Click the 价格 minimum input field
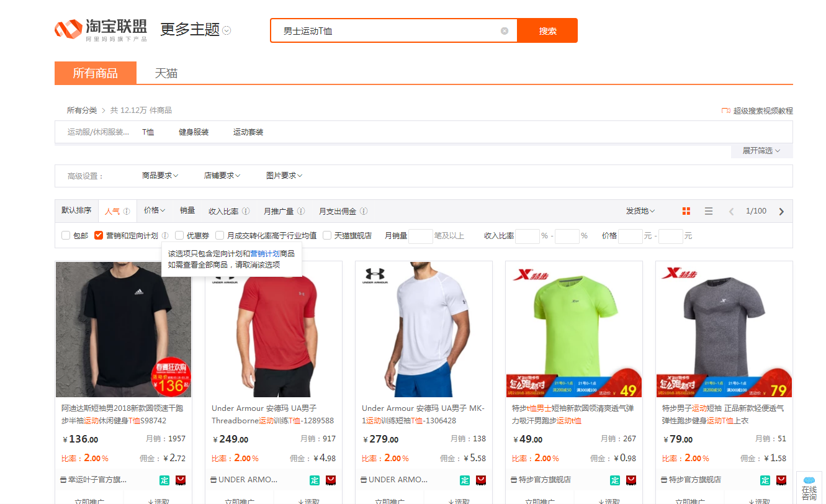The width and height of the screenshot is (826, 504). (x=631, y=236)
